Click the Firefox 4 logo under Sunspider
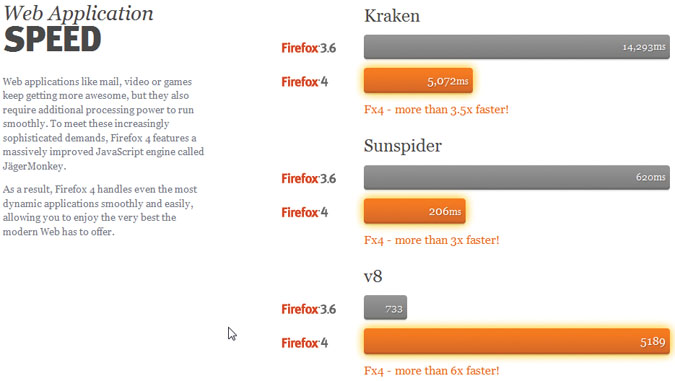 (x=304, y=212)
